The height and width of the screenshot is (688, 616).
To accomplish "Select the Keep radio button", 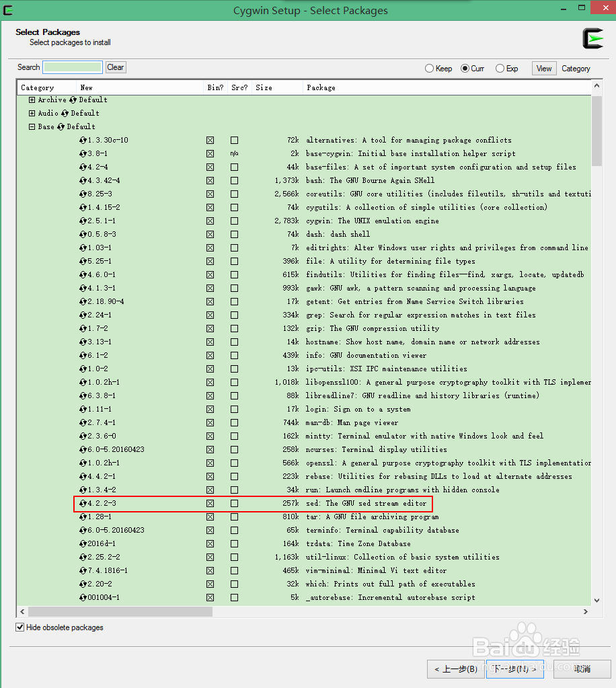I will click(429, 69).
